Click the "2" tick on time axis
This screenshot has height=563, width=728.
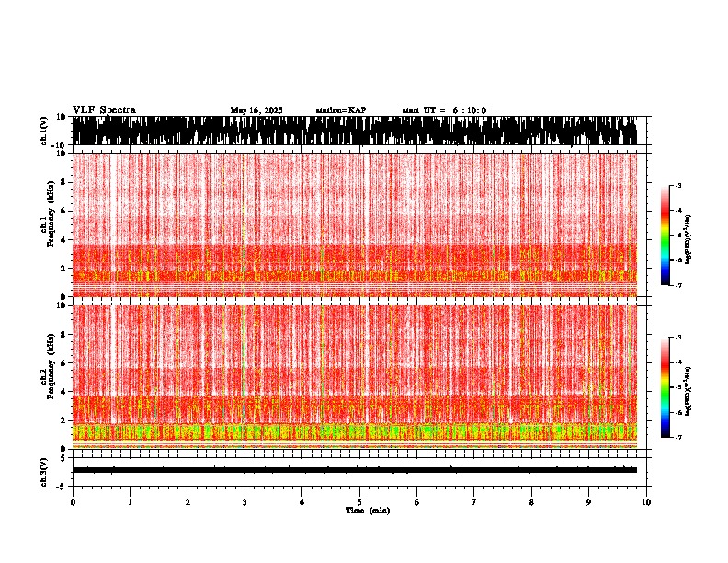188,502
